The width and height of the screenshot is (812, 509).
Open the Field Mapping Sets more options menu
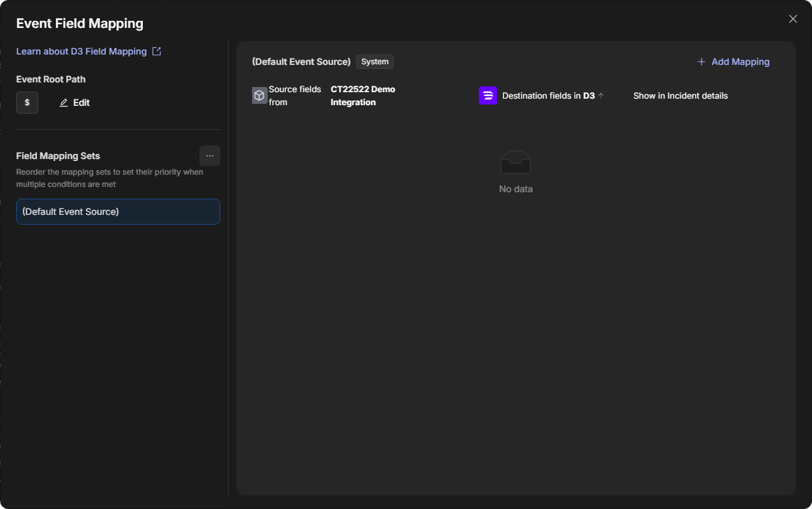(x=210, y=156)
